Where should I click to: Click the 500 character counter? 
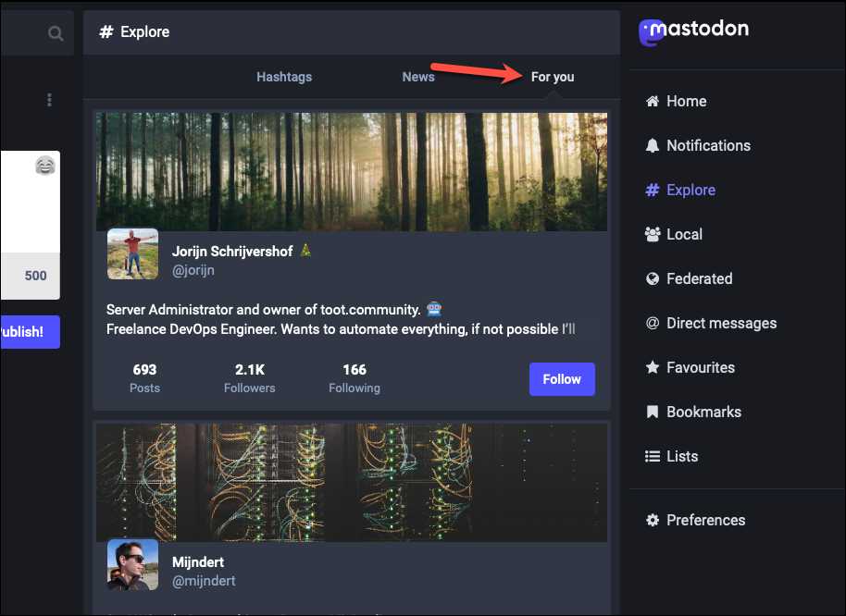click(35, 276)
